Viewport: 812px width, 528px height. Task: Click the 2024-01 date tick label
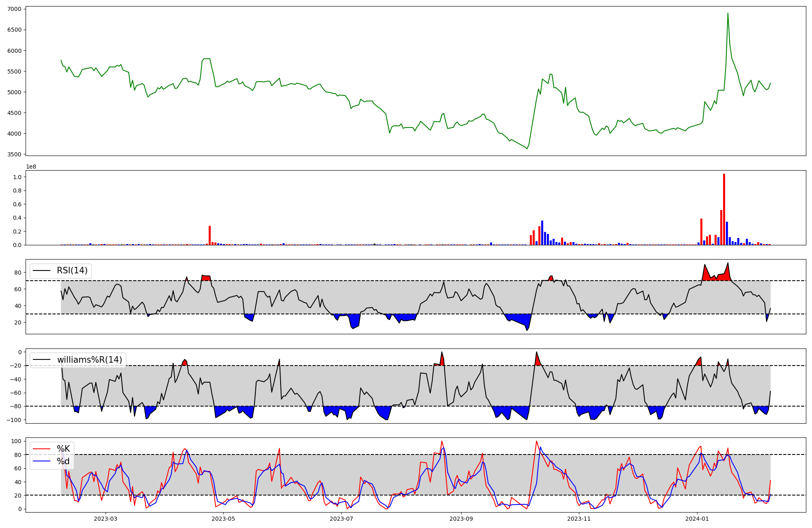[697, 519]
